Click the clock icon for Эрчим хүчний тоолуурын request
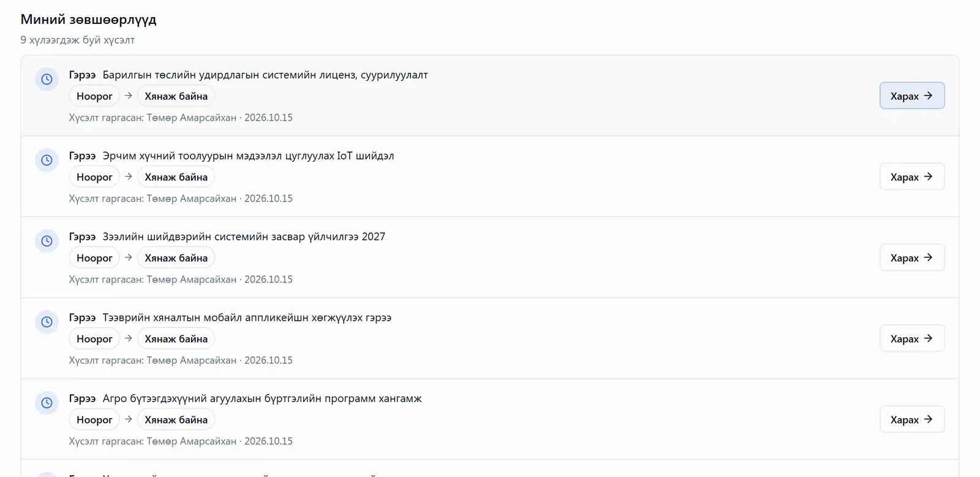 (47, 160)
